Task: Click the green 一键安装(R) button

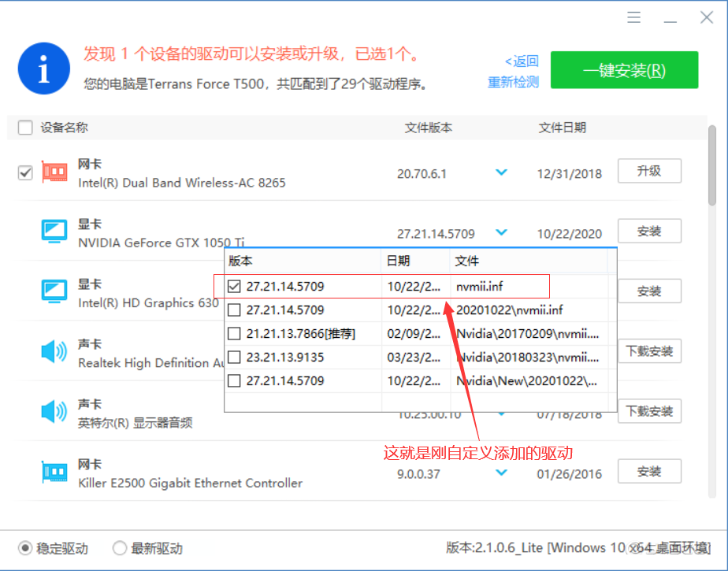Action: pyautogui.click(x=624, y=70)
